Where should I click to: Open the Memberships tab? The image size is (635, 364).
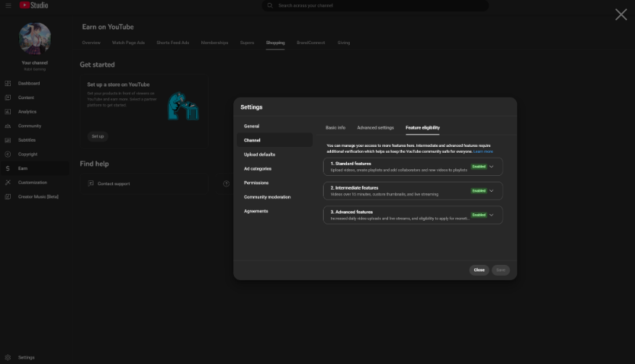click(x=214, y=43)
